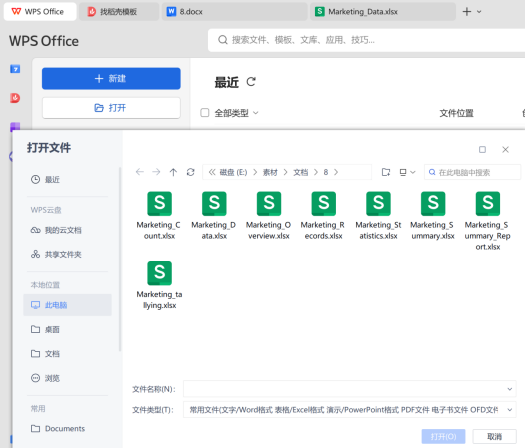Click the 素材 breadcrumb segment
The image size is (526, 448).
click(270, 172)
